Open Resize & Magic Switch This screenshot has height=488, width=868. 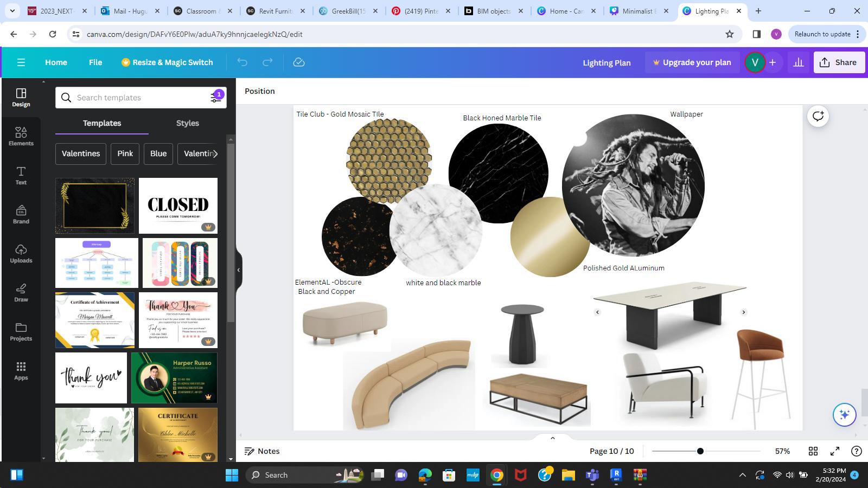pyautogui.click(x=167, y=62)
